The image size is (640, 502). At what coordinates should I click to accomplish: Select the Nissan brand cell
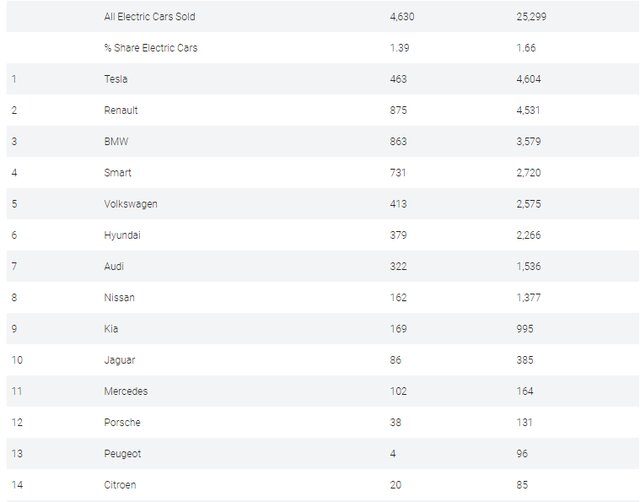point(119,297)
